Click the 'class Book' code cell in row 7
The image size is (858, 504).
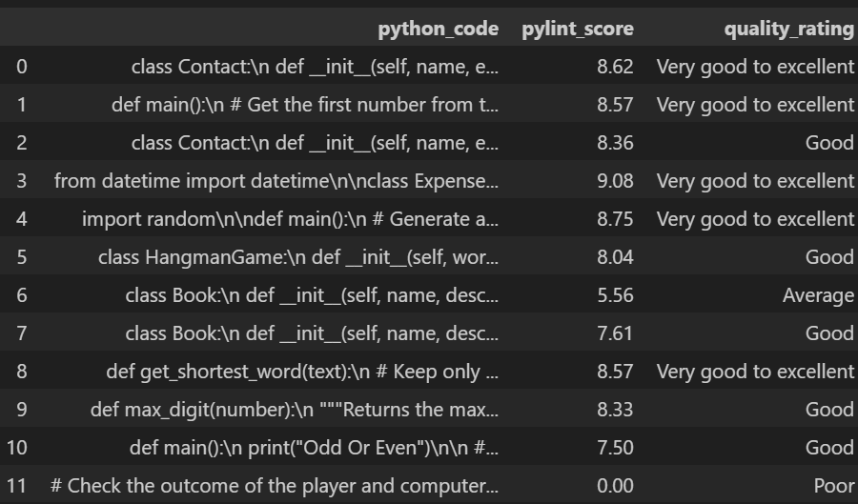click(x=312, y=333)
